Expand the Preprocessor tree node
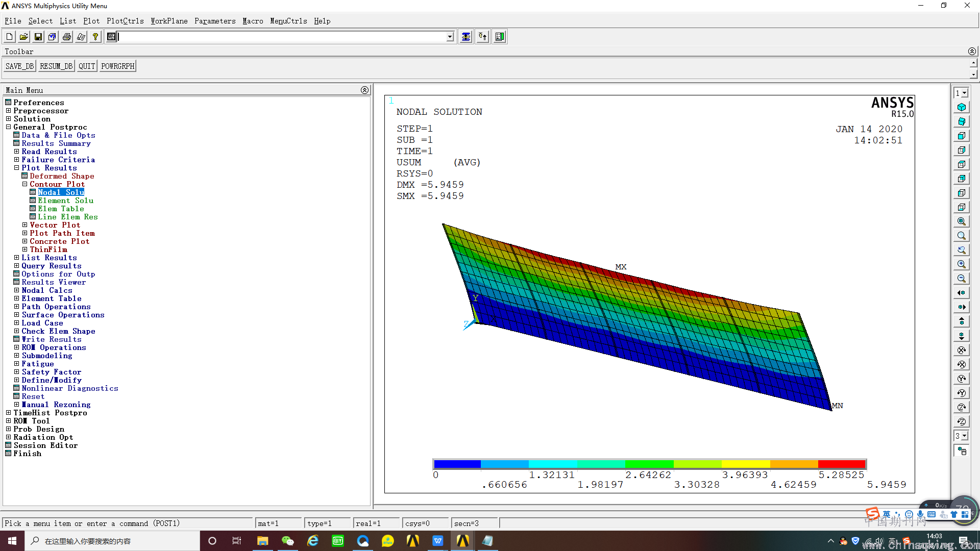 (8, 111)
